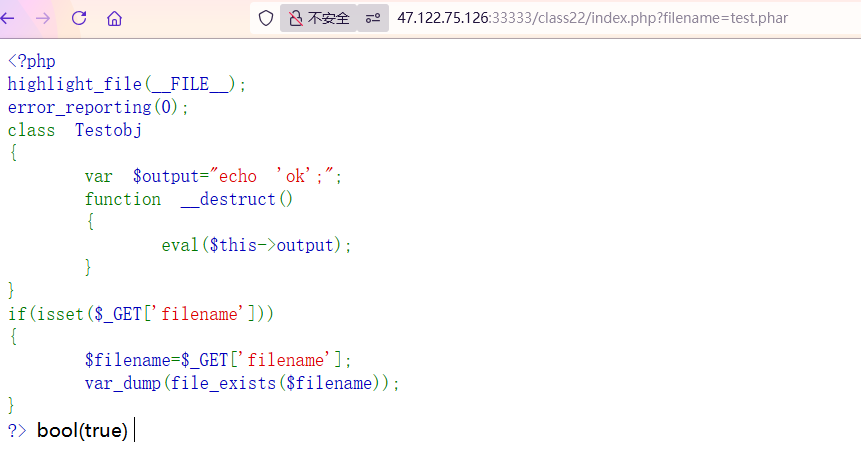Click the class Testobj declaration
The height and width of the screenshot is (476, 861).
pos(78,130)
